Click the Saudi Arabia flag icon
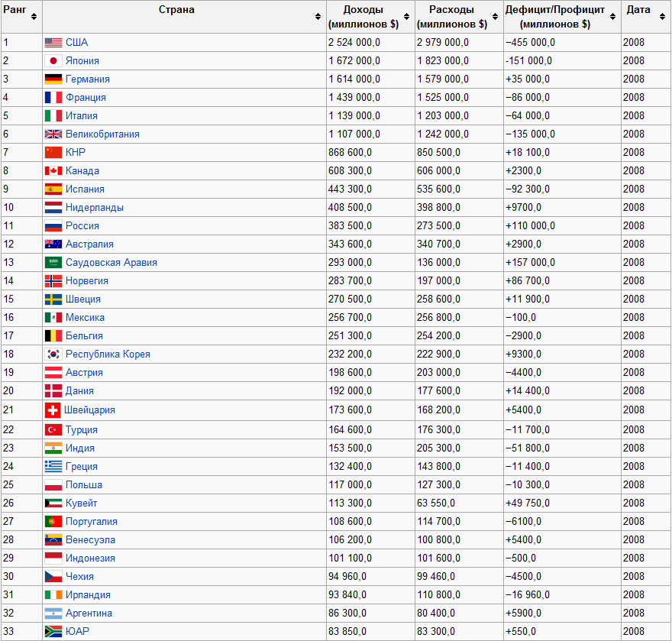 pos(53,262)
